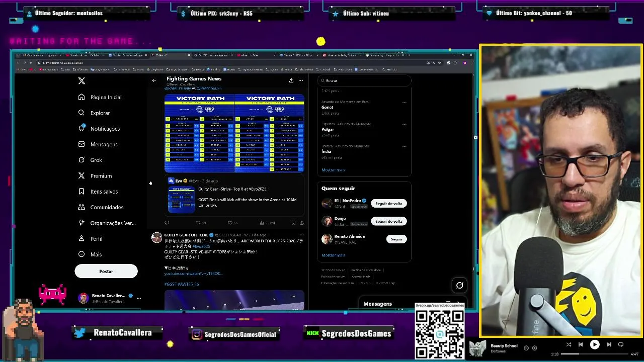This screenshot has height=362, width=644.
Task: Click the Buscar search field
Action: 364,80
